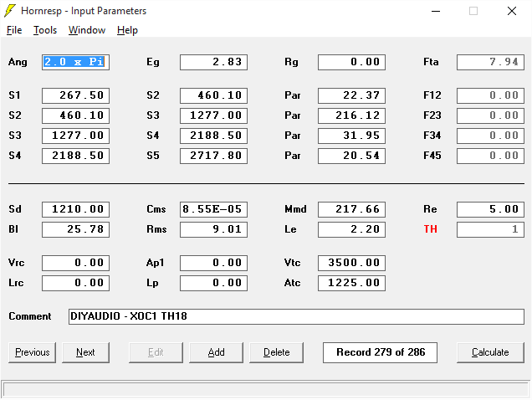Click the Calculate button
The image size is (532, 400).
pos(490,352)
